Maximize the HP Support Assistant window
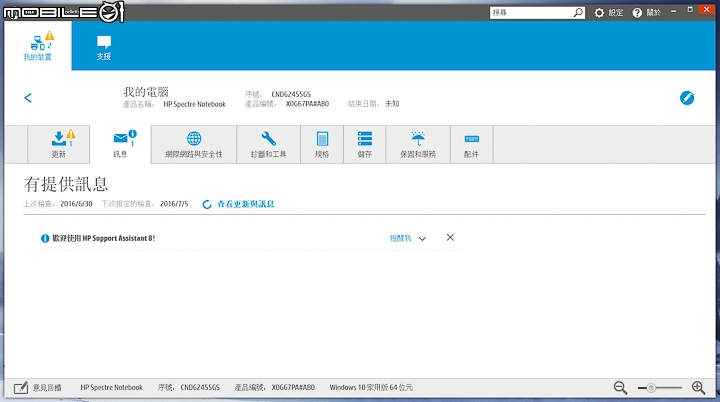 (x=690, y=10)
